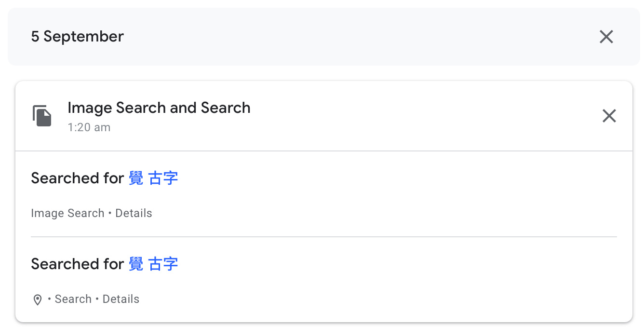This screenshot has width=644, height=327.
Task: Open the 覺 古字 link in the Image Search entry
Action: click(x=153, y=178)
